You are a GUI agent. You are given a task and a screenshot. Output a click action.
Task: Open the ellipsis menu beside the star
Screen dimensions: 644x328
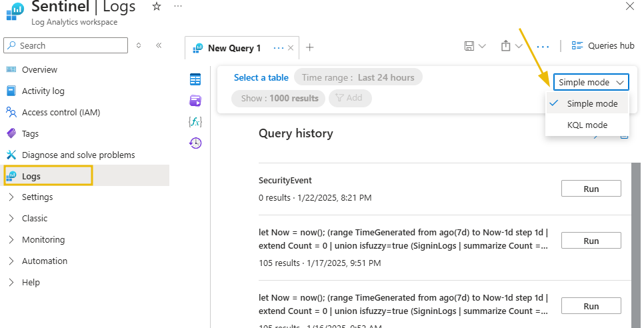click(x=178, y=6)
